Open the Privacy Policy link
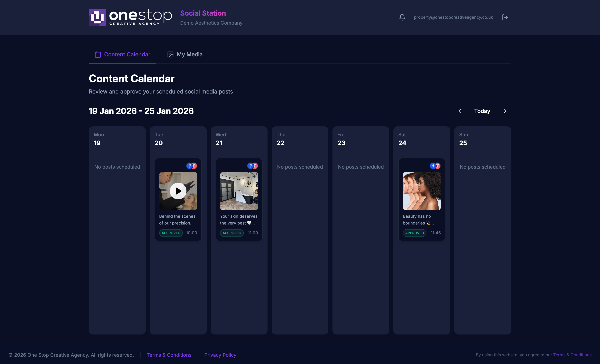 tap(220, 355)
